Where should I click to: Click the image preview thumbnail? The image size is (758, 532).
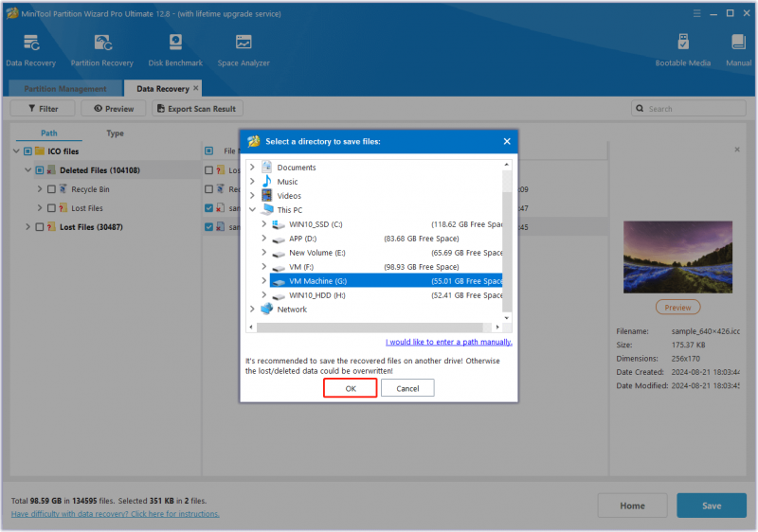tap(677, 257)
